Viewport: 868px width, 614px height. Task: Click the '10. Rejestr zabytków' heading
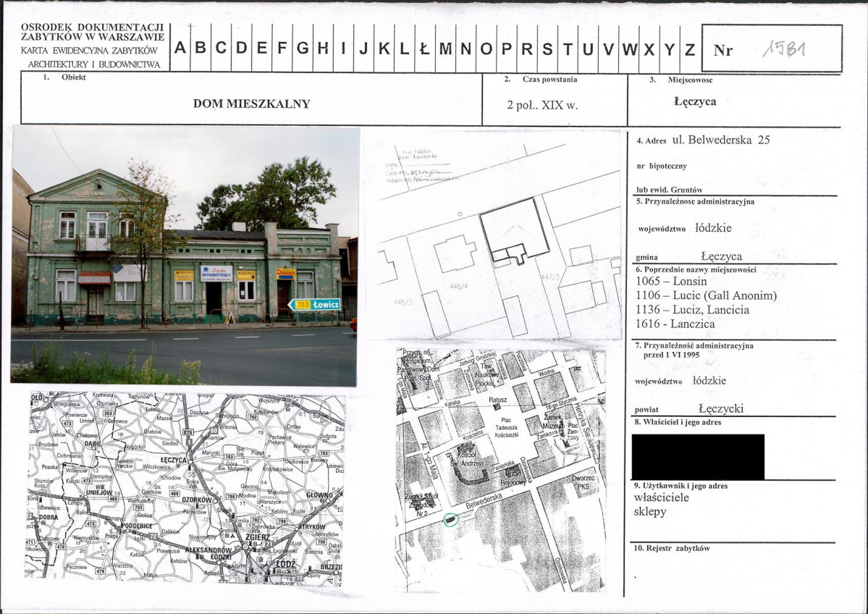(x=672, y=548)
